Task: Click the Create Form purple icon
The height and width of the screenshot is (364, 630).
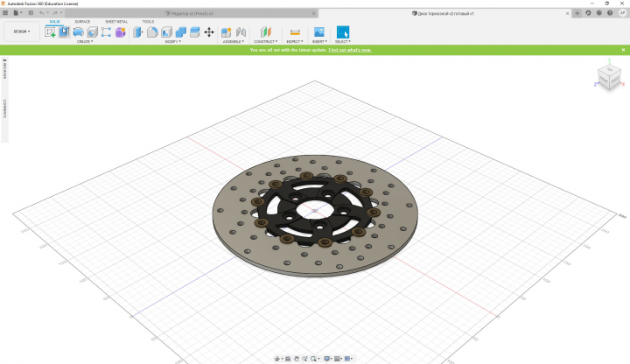Action: point(121,32)
